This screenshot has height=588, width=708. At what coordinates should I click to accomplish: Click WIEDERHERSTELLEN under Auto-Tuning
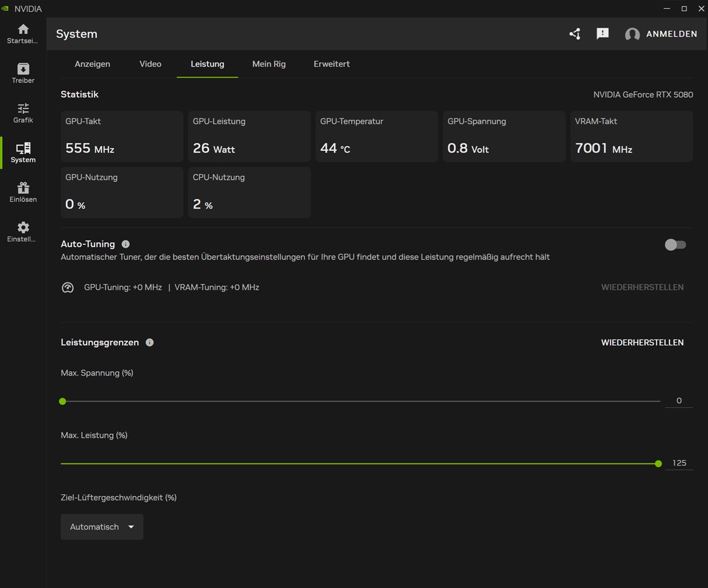point(643,287)
